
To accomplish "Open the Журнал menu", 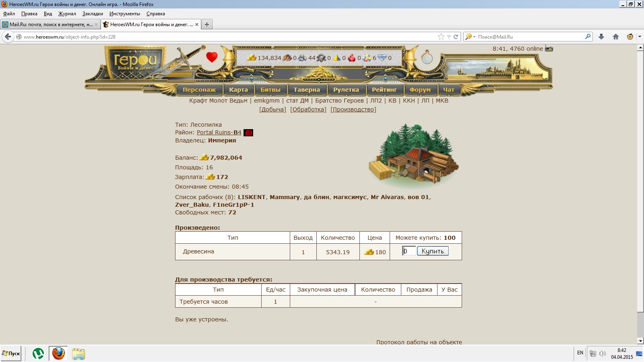I will pyautogui.click(x=67, y=14).
